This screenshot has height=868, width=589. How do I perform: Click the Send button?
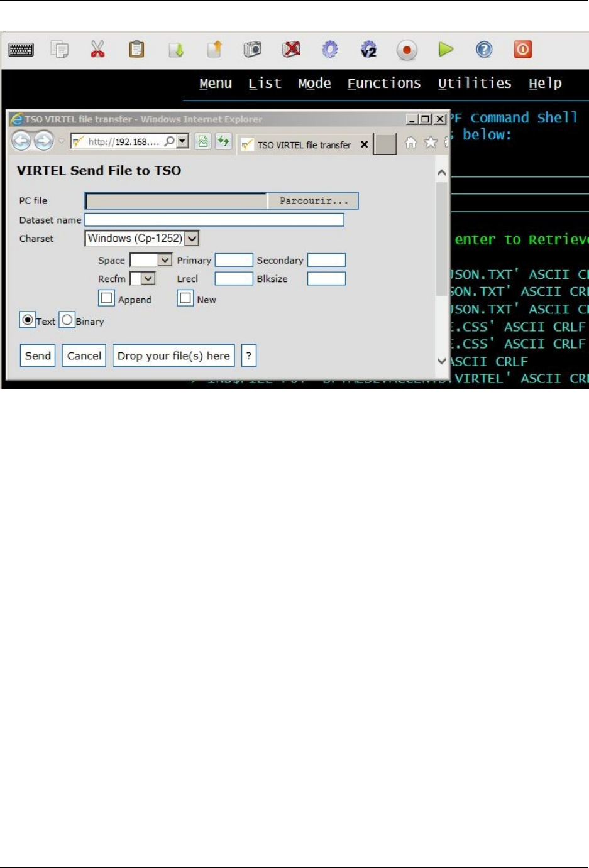click(38, 355)
